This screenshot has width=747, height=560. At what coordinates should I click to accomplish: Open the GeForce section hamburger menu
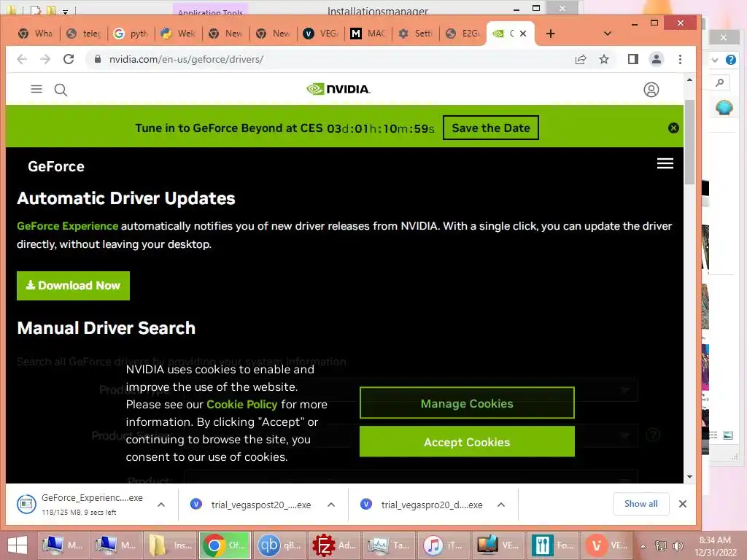[665, 163]
